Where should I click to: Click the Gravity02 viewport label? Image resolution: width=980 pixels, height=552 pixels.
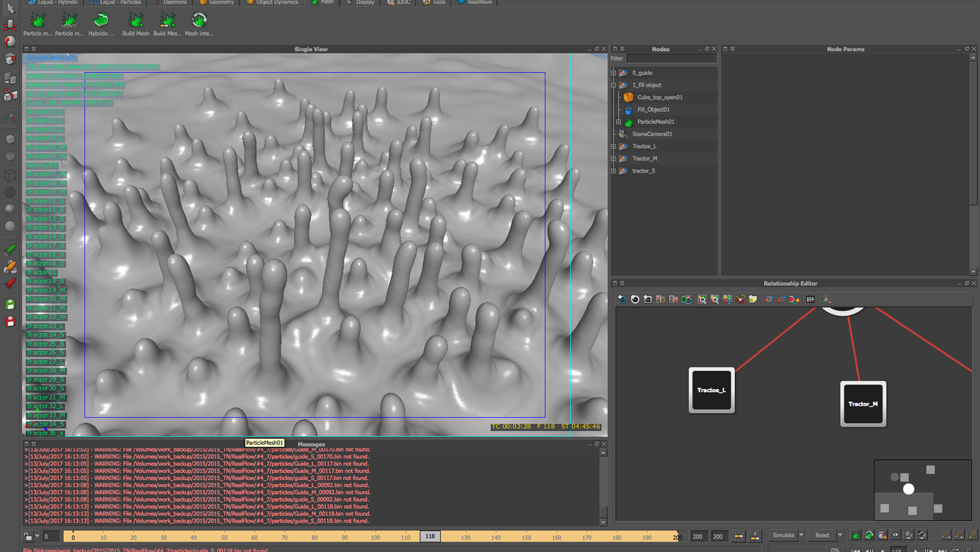(42, 165)
